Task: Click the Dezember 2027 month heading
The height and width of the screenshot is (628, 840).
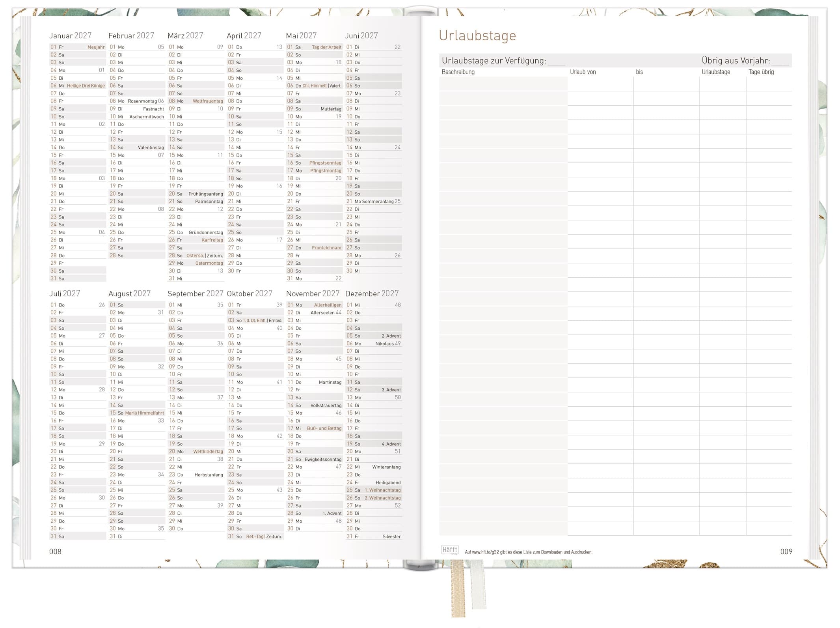Action: [372, 294]
